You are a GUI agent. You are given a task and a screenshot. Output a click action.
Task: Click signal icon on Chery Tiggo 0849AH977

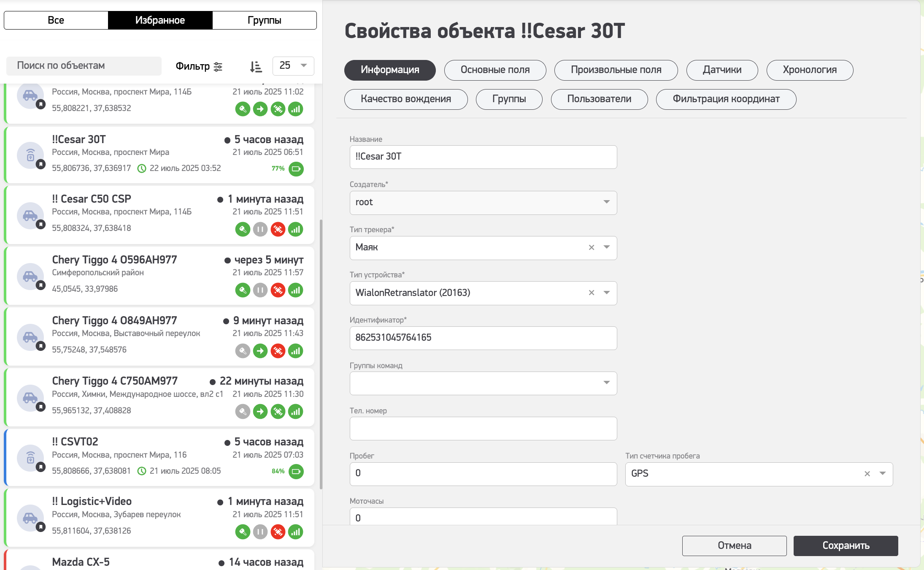point(296,351)
